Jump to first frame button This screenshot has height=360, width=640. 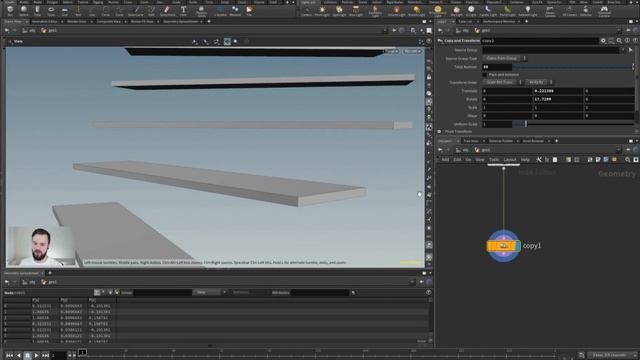(9, 356)
